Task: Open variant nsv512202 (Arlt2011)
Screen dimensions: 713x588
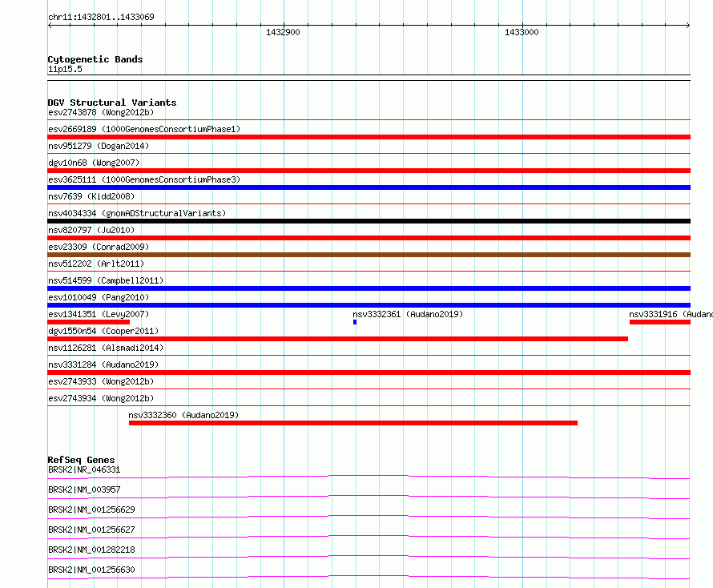Action: pyautogui.click(x=96, y=264)
